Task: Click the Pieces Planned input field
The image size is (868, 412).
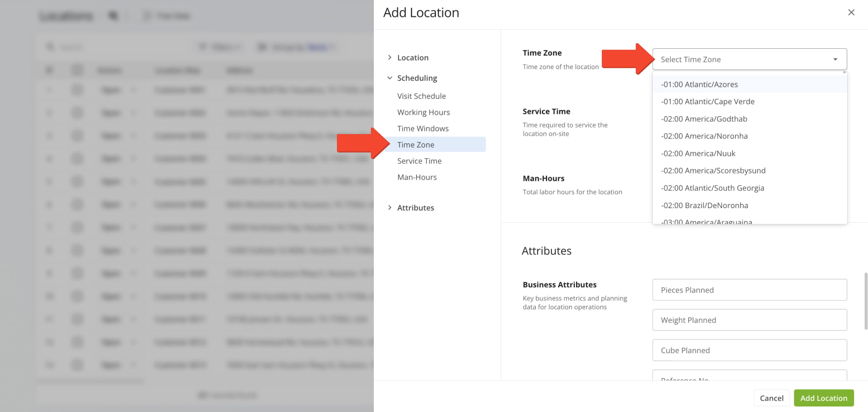Action: pos(749,290)
